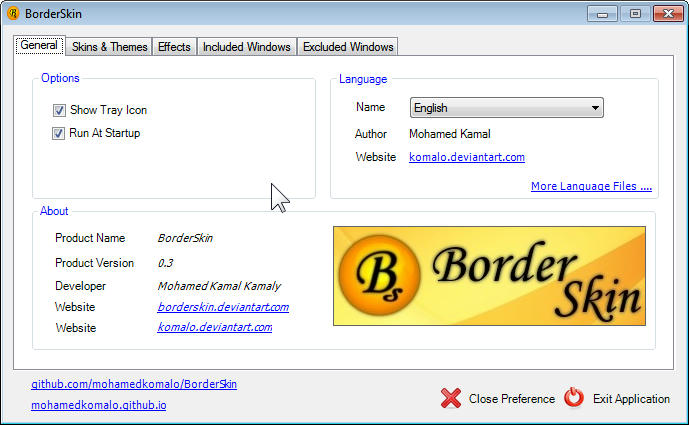Image resolution: width=689 pixels, height=425 pixels.
Task: Maximize the BorderSkin window
Action: [635, 14]
